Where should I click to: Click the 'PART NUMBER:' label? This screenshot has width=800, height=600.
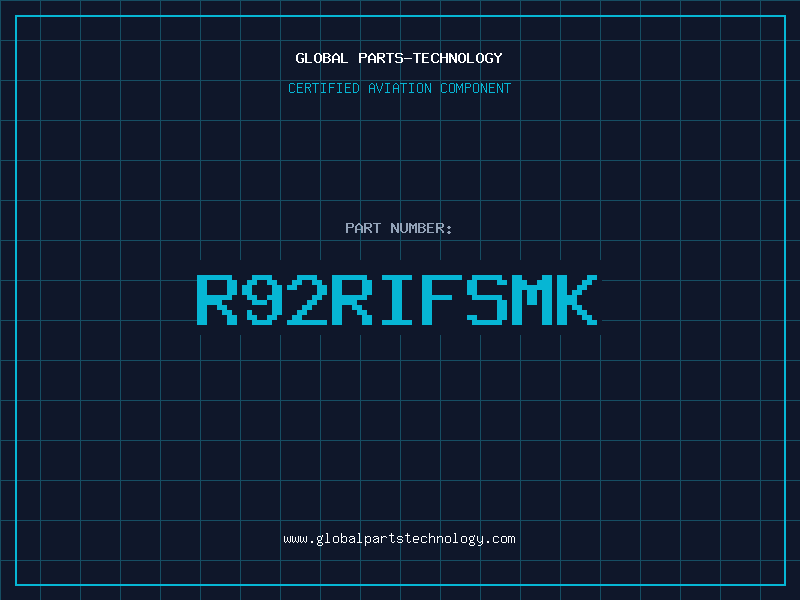point(399,228)
